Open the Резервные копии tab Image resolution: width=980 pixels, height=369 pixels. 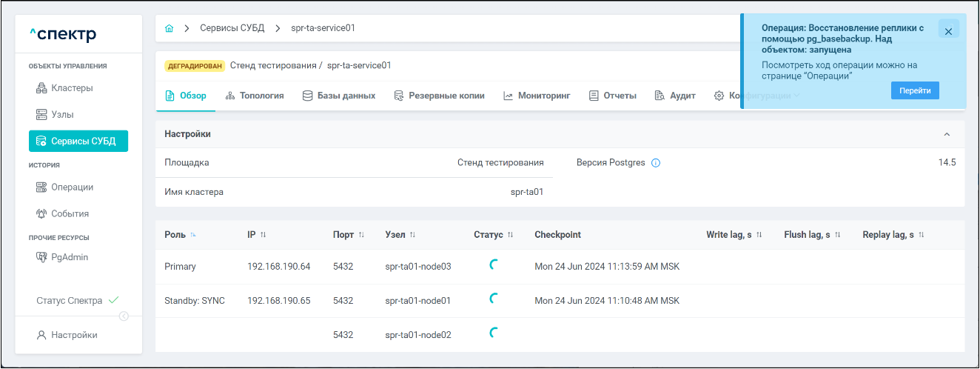[x=439, y=96]
